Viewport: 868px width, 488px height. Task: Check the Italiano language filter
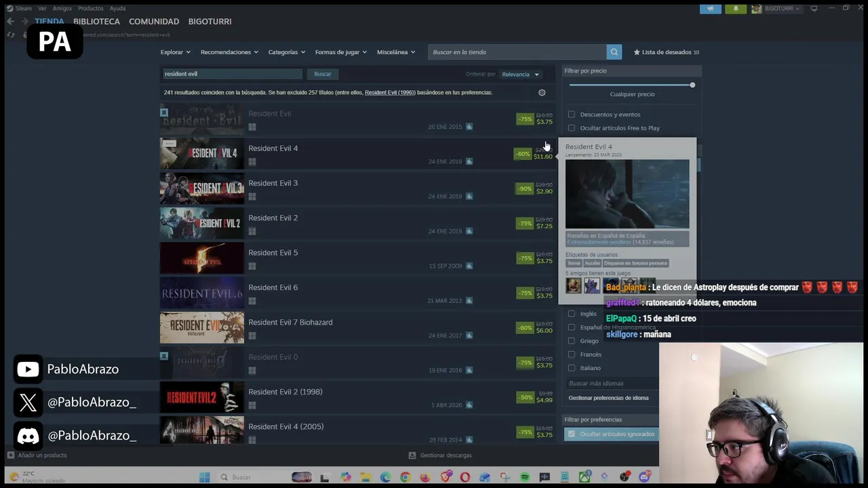pyautogui.click(x=572, y=368)
